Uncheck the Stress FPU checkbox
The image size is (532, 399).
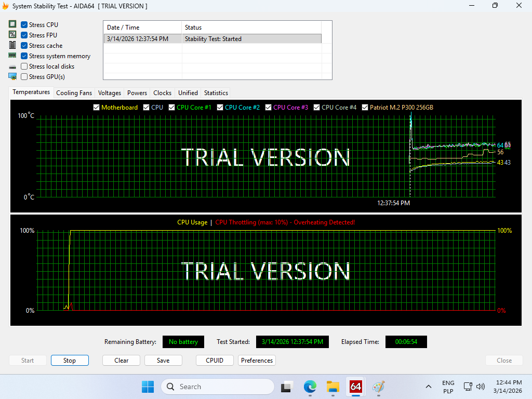click(x=24, y=35)
